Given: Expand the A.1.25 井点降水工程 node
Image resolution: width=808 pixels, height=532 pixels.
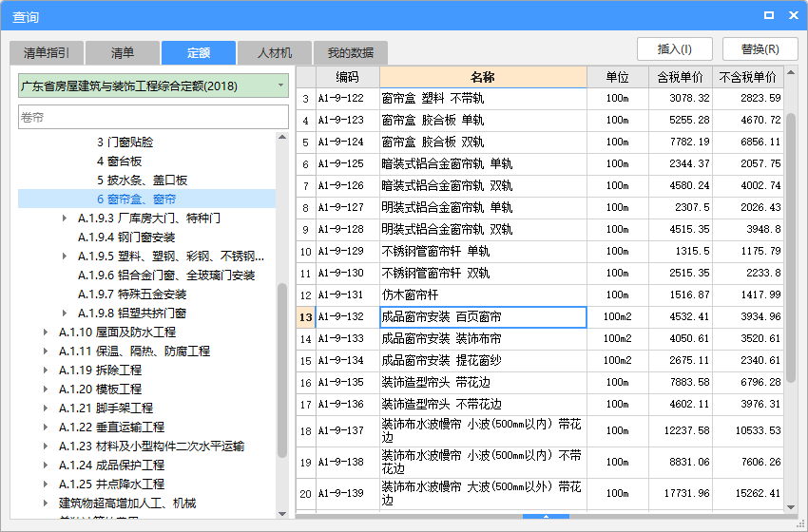Looking at the screenshot, I should coord(46,484).
